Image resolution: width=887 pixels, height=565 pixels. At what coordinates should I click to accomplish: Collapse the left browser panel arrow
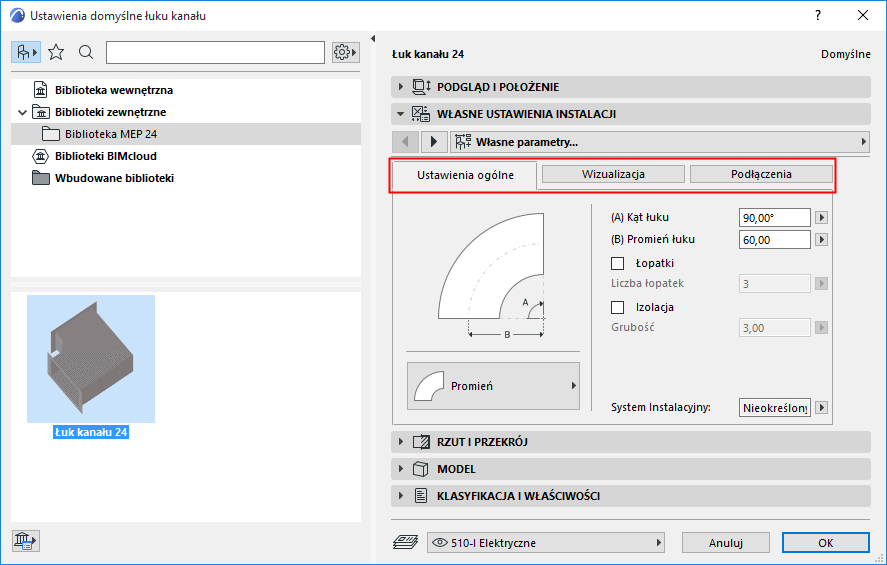[373, 38]
